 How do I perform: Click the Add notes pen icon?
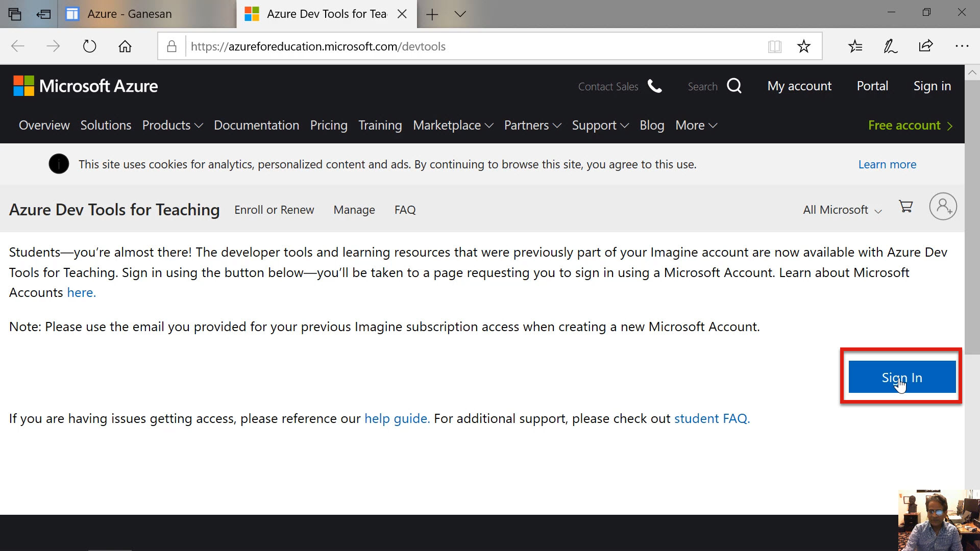(x=890, y=46)
